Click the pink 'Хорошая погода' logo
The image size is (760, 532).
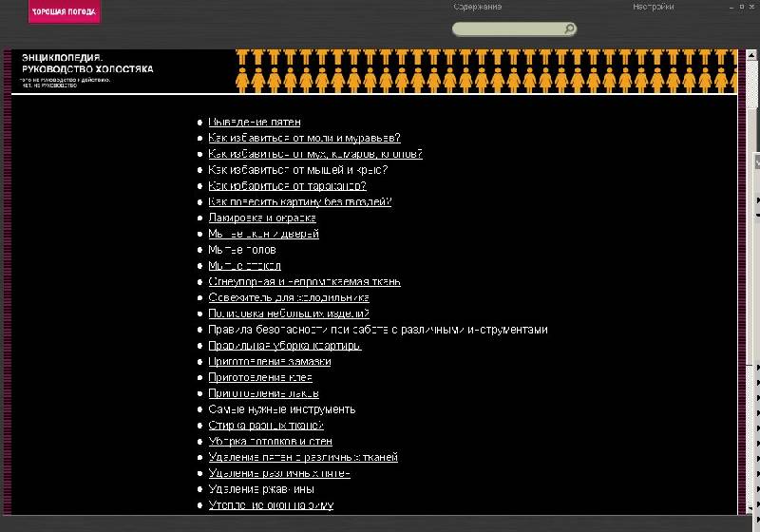[x=63, y=12]
